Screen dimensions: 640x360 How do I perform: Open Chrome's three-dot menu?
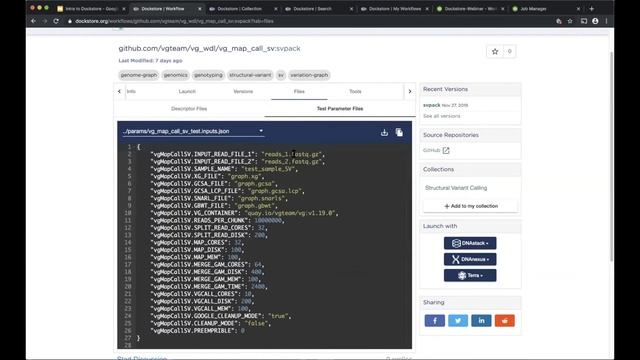pos(606,21)
